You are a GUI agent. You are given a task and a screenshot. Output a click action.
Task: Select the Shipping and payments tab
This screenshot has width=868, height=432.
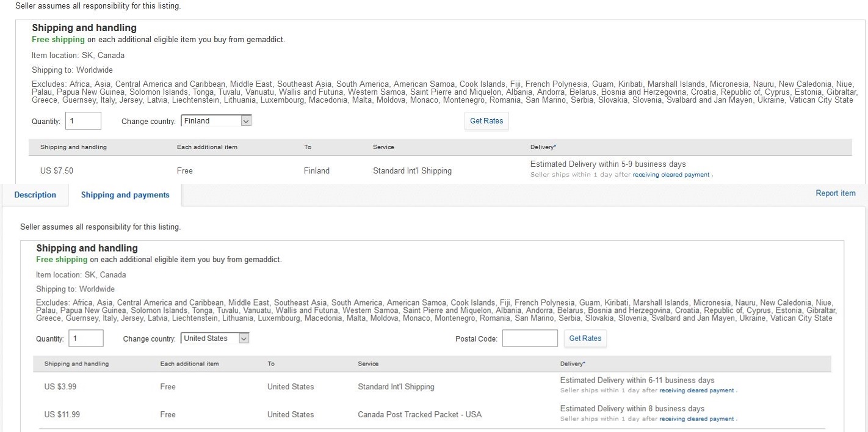pyautogui.click(x=125, y=195)
